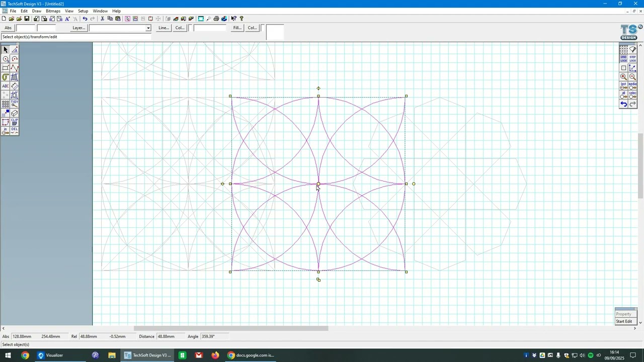The width and height of the screenshot is (644, 362).
Task: Toggle the STEP LOCK setting
Action: click(633, 59)
